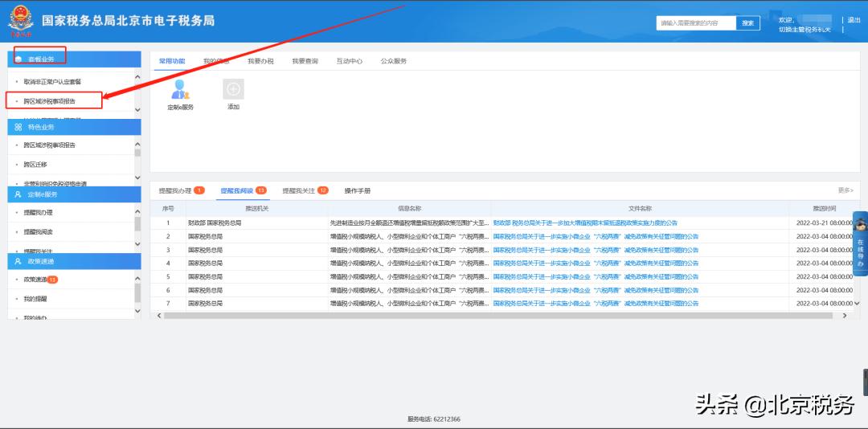Open 跨区域涉税事项报告 highlighted in 套餐业务
This screenshot has width=868, height=429.
tap(50, 101)
